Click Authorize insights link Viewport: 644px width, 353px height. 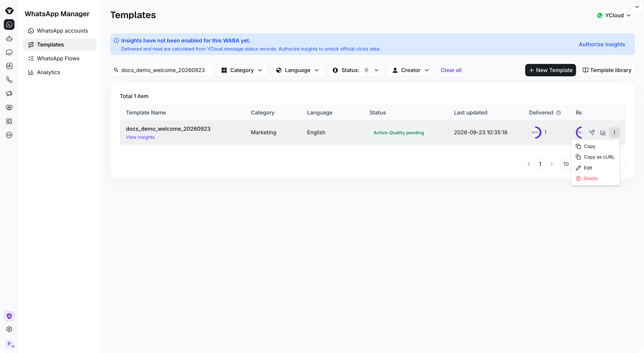(x=602, y=45)
